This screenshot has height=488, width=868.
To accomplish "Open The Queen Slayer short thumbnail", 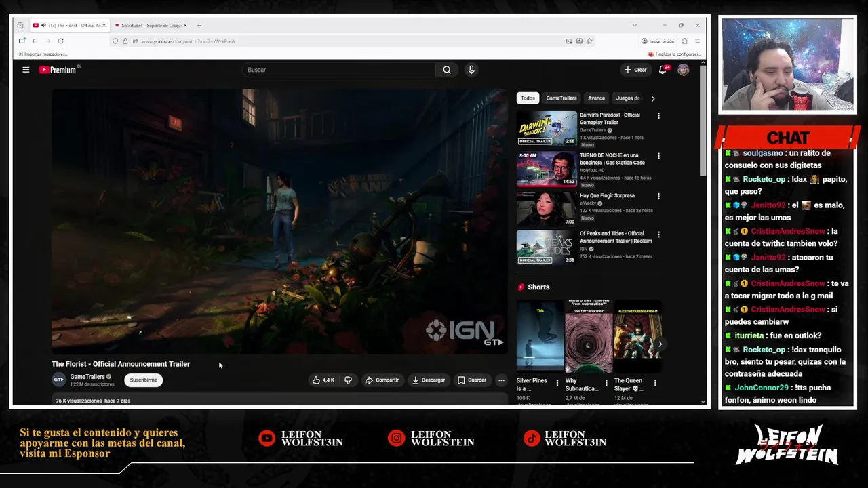I will [x=638, y=335].
